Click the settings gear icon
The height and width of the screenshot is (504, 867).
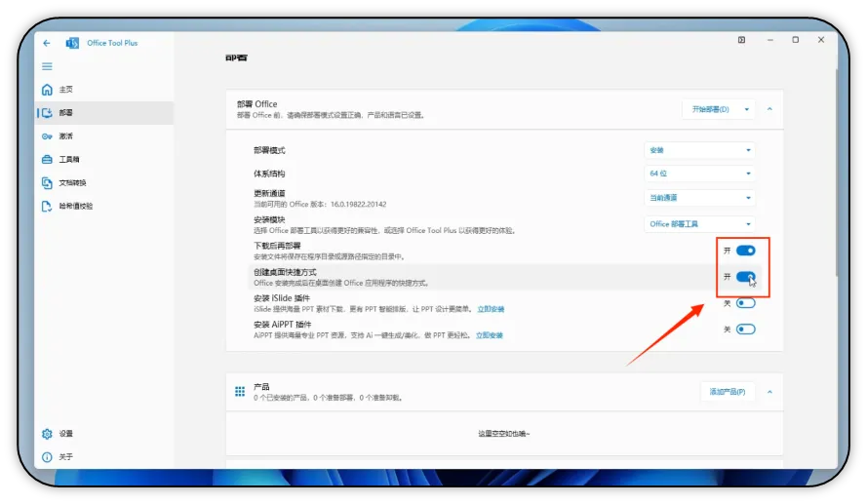[47, 434]
